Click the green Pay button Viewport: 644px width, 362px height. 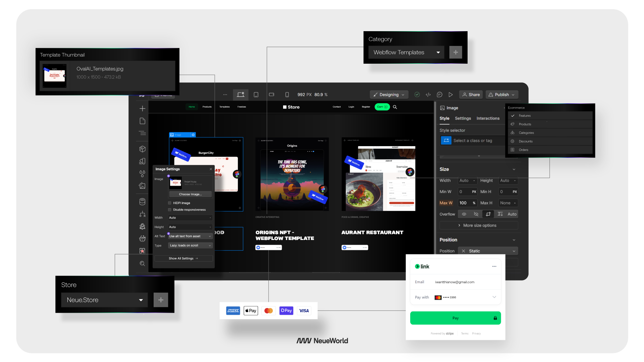(x=455, y=318)
